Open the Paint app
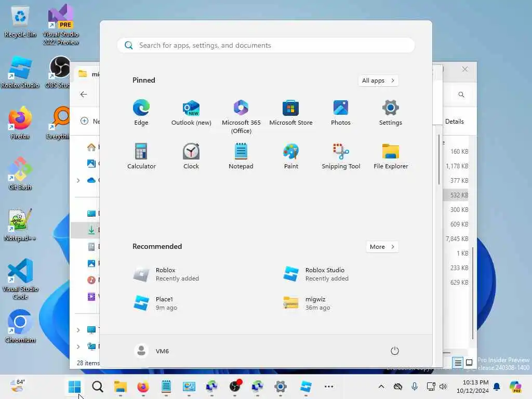532x399 pixels. coord(291,156)
